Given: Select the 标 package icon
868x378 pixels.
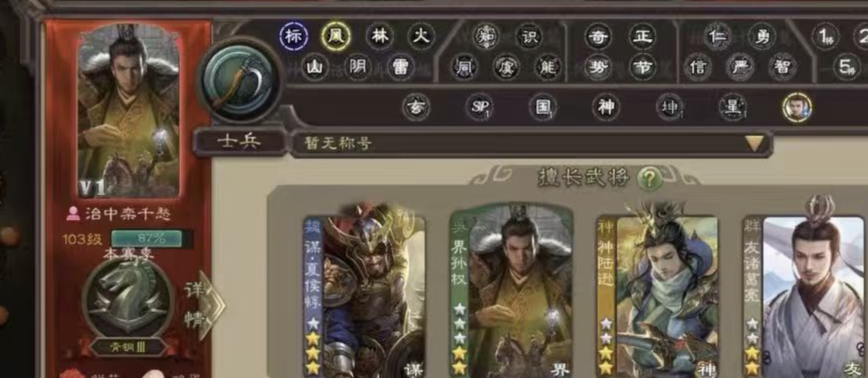Looking at the screenshot, I should (x=293, y=36).
